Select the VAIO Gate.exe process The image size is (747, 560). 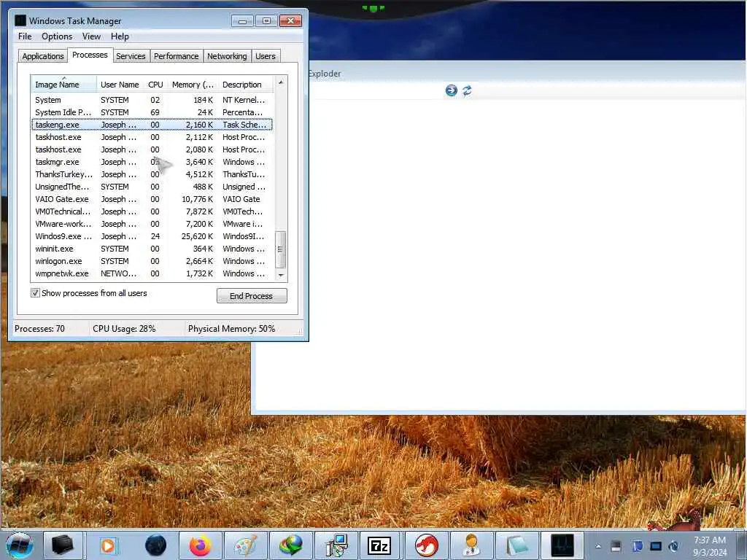152,199
